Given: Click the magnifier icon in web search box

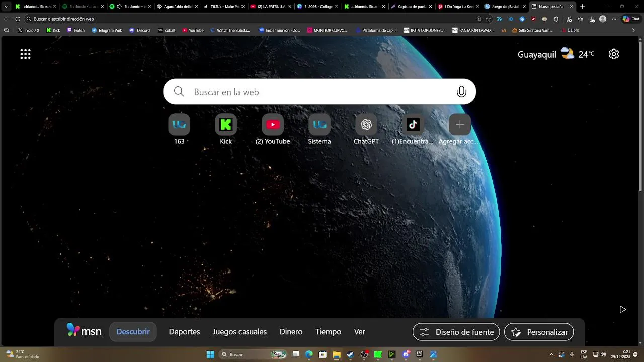Looking at the screenshot, I should pyautogui.click(x=179, y=92).
